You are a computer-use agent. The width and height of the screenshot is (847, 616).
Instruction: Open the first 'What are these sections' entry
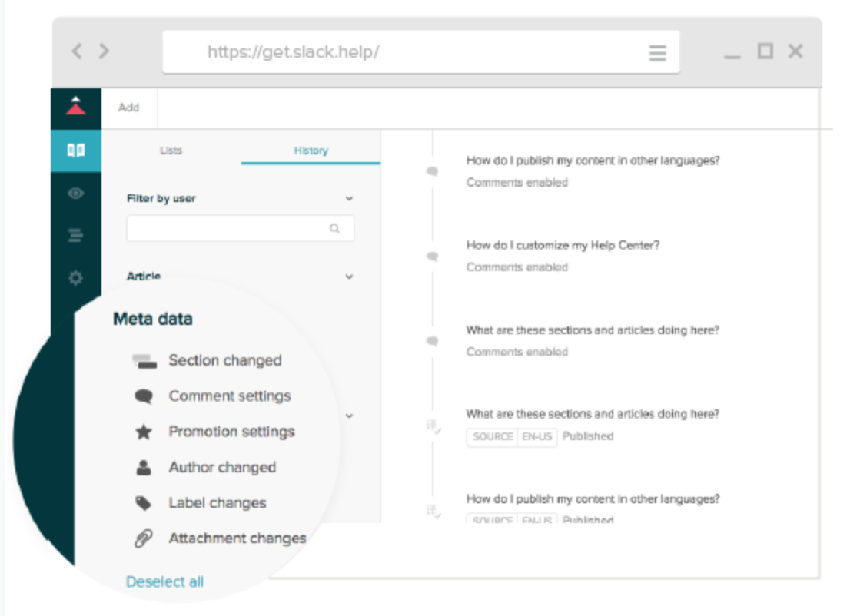click(593, 330)
